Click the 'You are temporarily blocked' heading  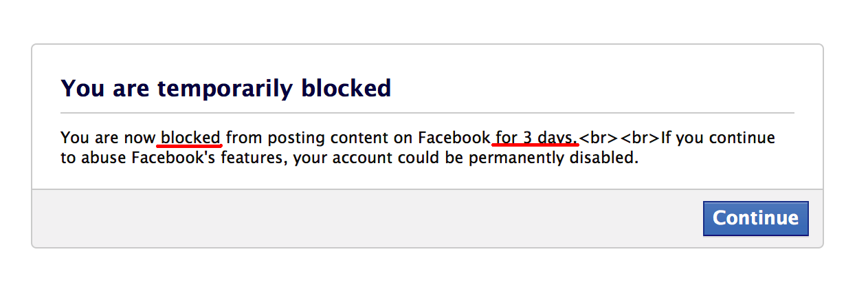[225, 88]
